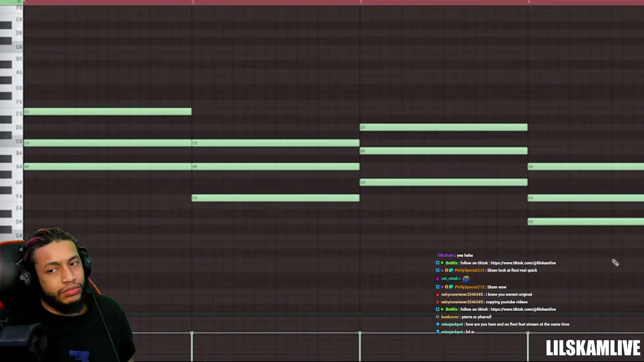Screen dimensions: 644x362
Task: Select the A4 note starting at bar one
Action: 108,166
